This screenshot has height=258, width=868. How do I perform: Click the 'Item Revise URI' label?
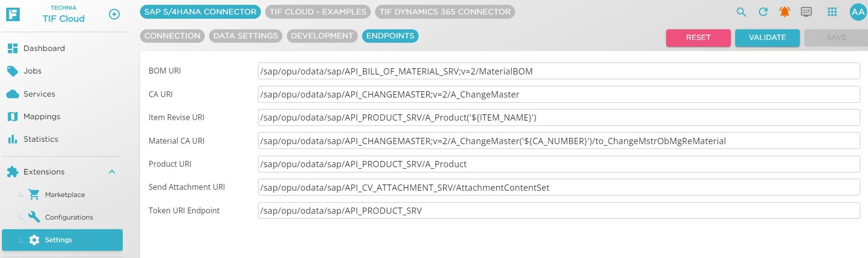click(x=176, y=117)
